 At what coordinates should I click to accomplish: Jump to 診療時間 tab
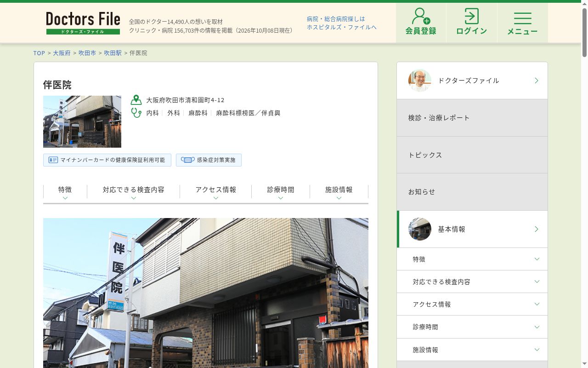(281, 192)
